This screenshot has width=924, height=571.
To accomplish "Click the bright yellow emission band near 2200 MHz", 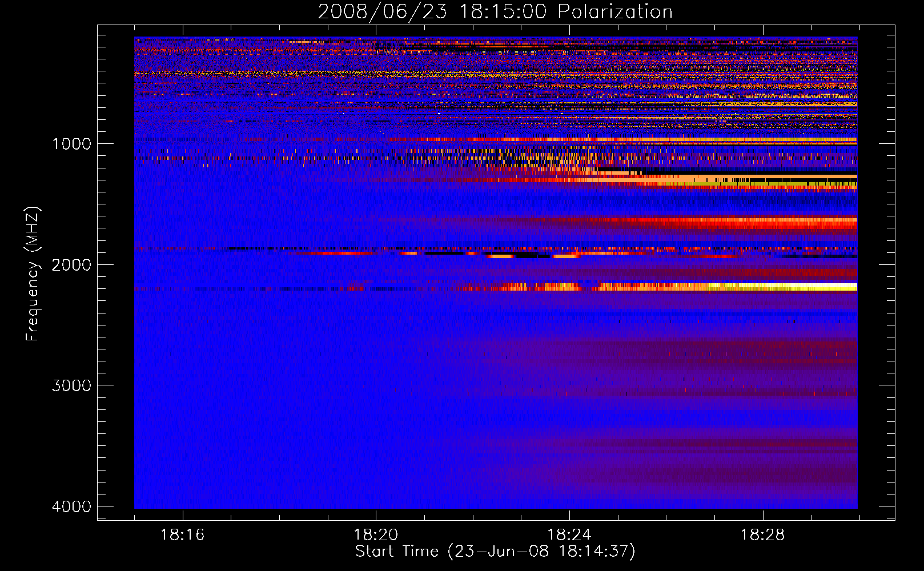I will [x=782, y=287].
